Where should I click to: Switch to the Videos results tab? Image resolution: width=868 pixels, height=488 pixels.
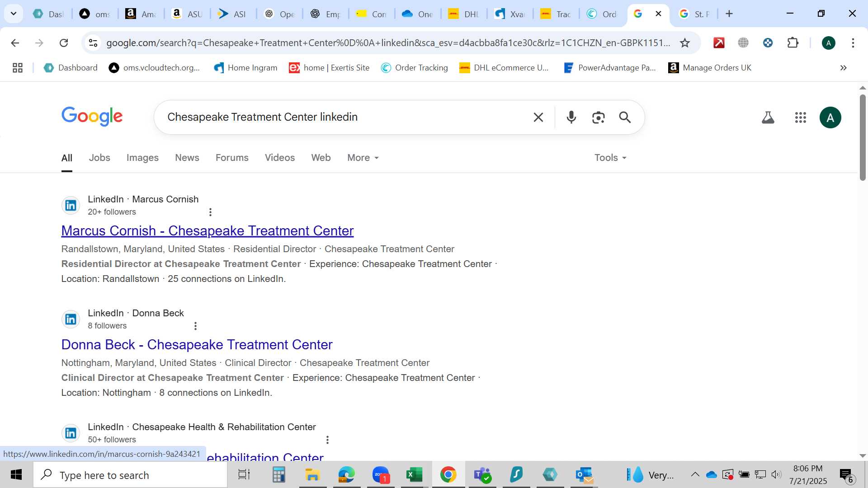[x=280, y=158]
